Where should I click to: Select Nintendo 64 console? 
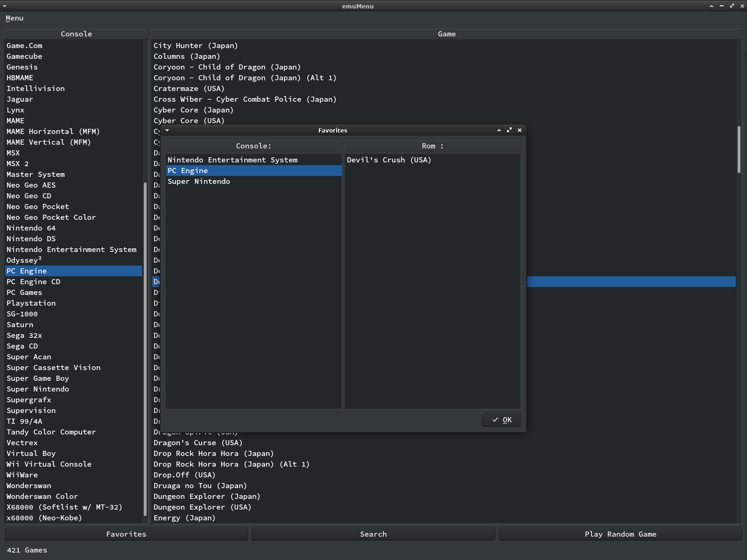tap(73, 228)
